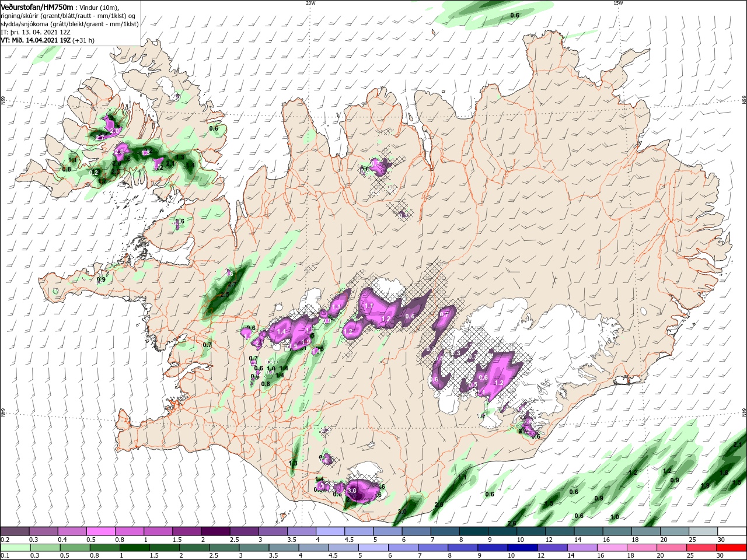
Task: Pick the 6 periwinkle swatch in lower legend row
Action: [x=403, y=548]
